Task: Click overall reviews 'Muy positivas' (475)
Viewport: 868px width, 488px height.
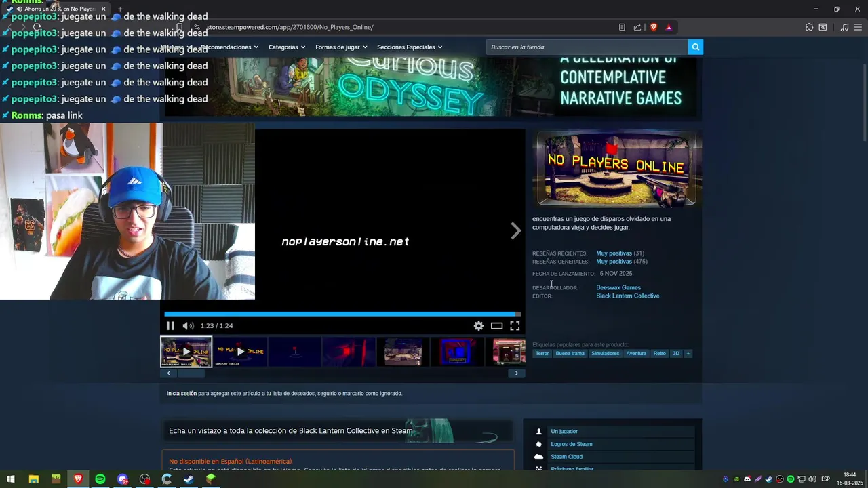Action: point(614,262)
